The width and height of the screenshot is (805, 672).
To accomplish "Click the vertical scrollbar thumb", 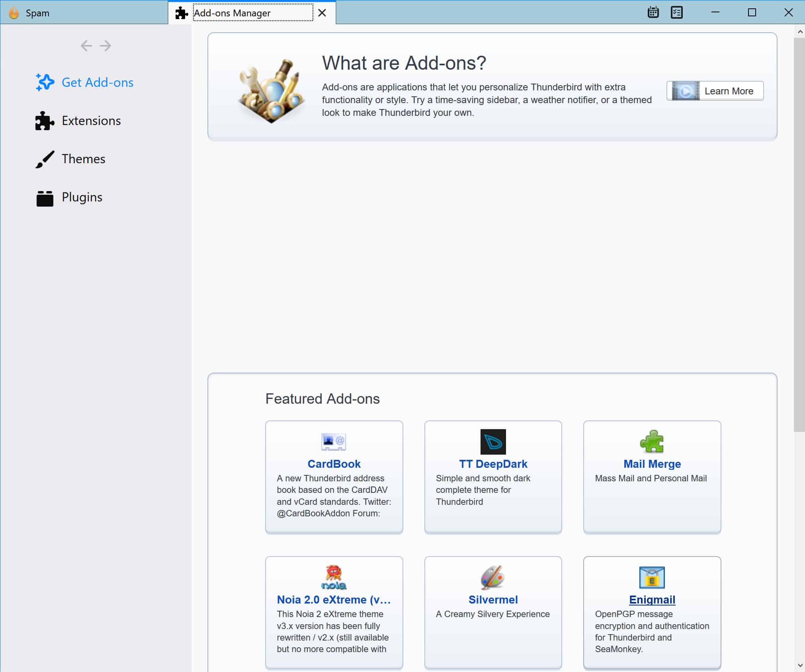I will point(799,235).
